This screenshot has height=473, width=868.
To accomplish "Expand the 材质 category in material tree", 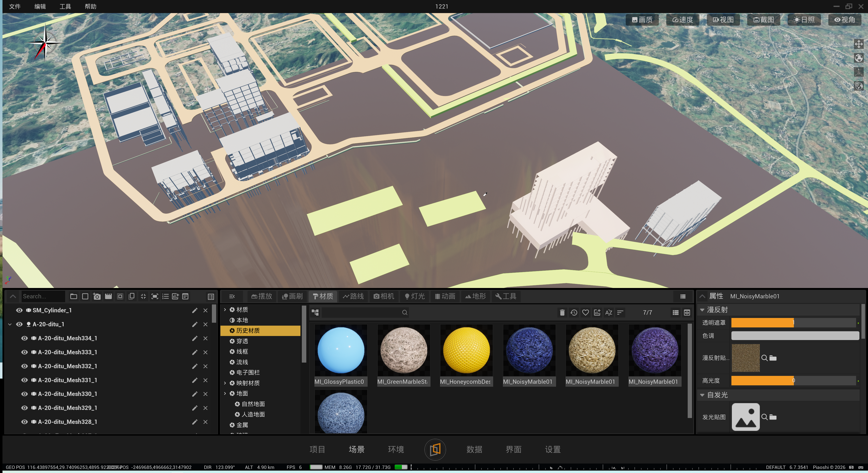I will pos(225,309).
